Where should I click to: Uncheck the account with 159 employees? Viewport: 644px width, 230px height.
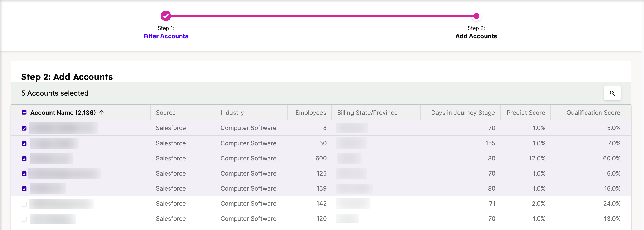24,188
